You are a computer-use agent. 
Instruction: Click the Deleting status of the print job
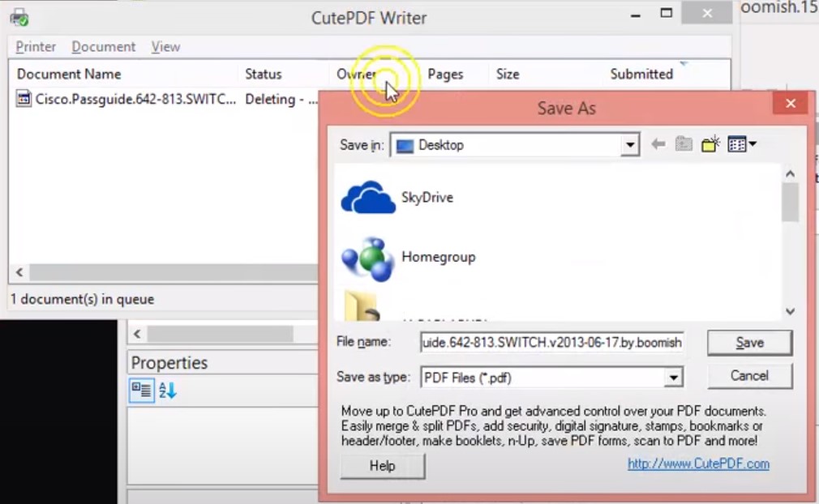coord(281,99)
